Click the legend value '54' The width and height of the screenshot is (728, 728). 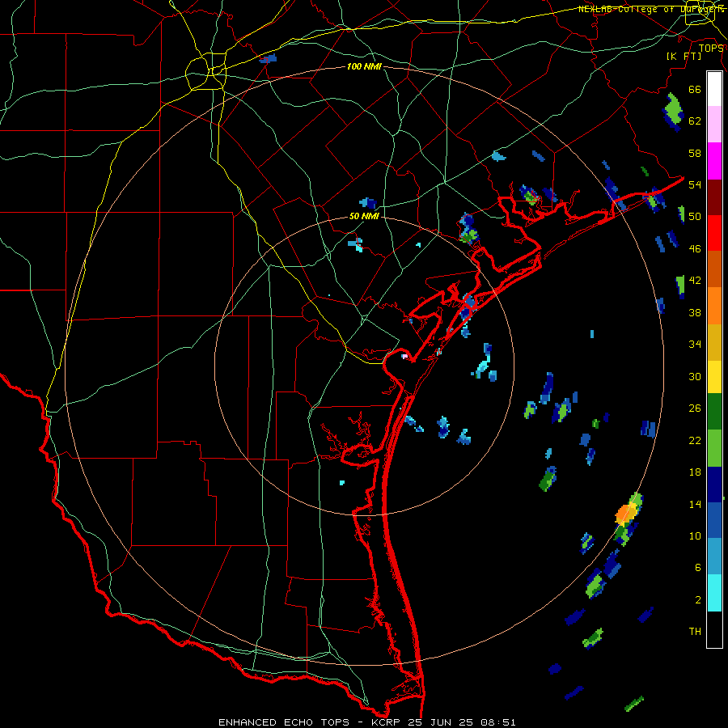point(695,184)
